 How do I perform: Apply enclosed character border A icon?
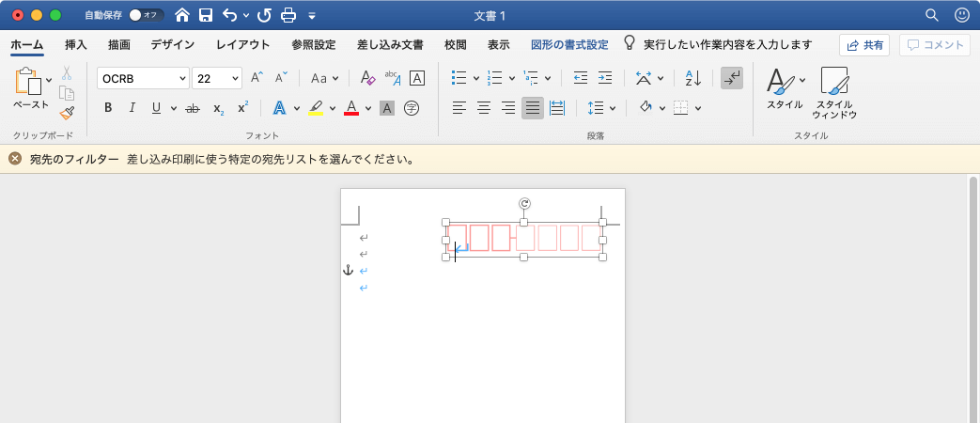(x=417, y=78)
